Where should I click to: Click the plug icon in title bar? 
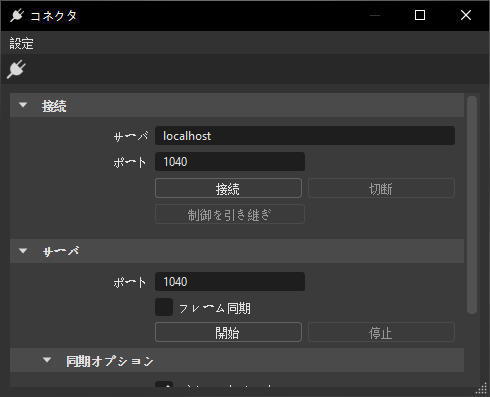17,15
